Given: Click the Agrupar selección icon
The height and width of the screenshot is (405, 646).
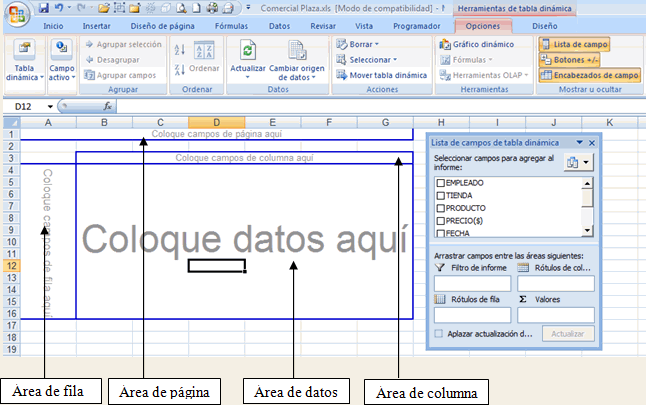Looking at the screenshot, I should [x=89, y=44].
